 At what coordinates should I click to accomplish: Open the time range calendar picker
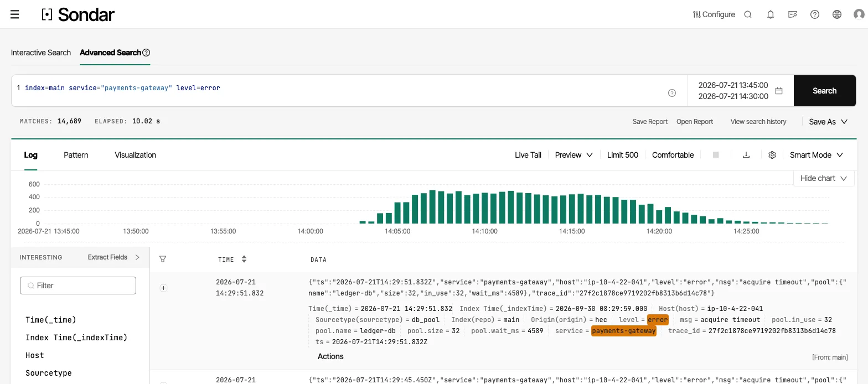[x=779, y=91]
